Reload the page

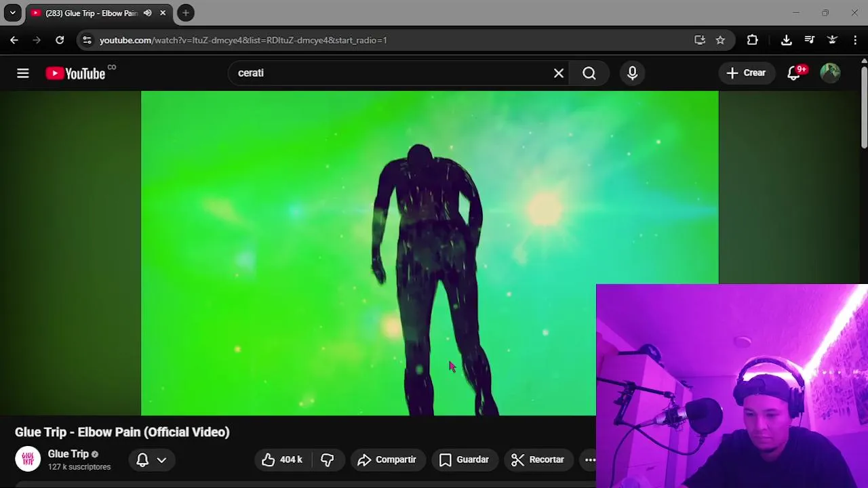tap(60, 40)
